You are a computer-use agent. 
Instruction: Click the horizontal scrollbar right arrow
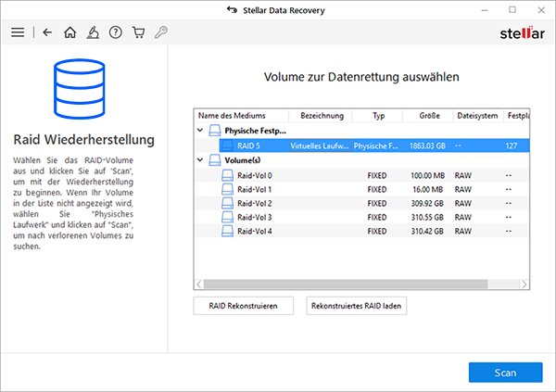pos(524,285)
